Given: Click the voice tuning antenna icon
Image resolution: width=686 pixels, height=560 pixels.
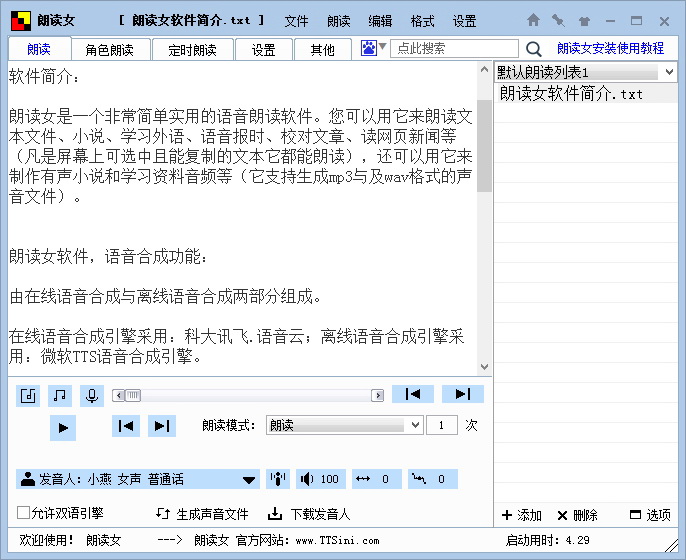Looking at the screenshot, I should 278,479.
